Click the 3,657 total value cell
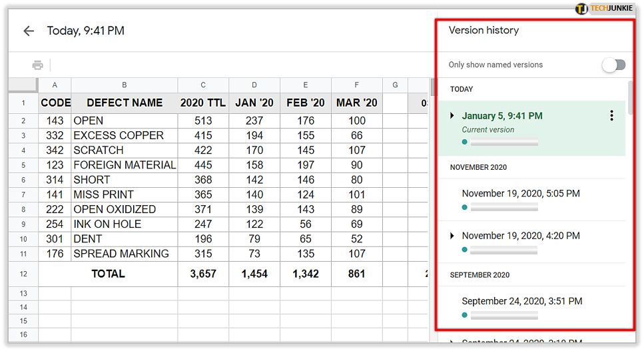 [203, 274]
